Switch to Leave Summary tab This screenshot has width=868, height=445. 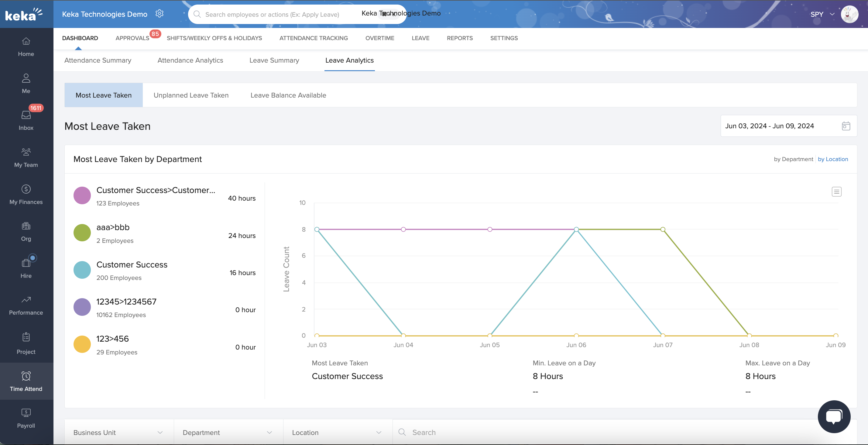tap(274, 60)
